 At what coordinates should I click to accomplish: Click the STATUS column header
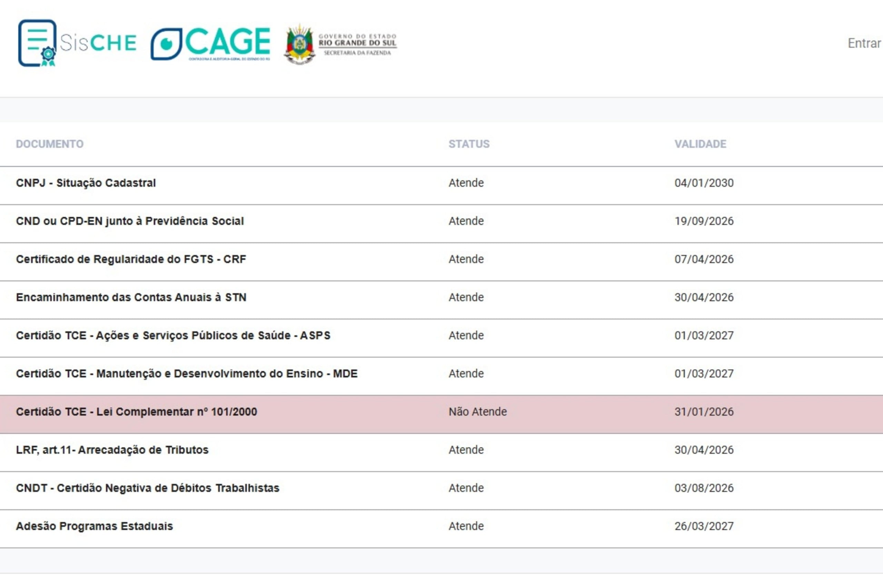pos(469,144)
